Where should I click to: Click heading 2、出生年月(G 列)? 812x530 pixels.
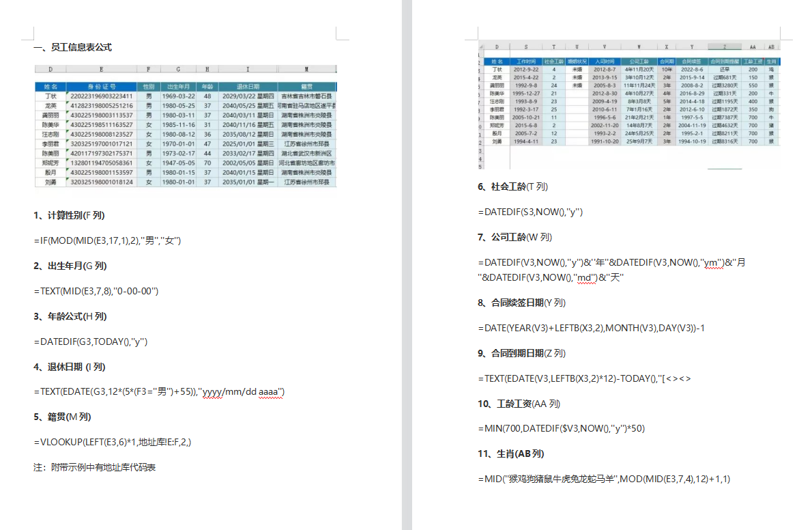[x=70, y=266]
